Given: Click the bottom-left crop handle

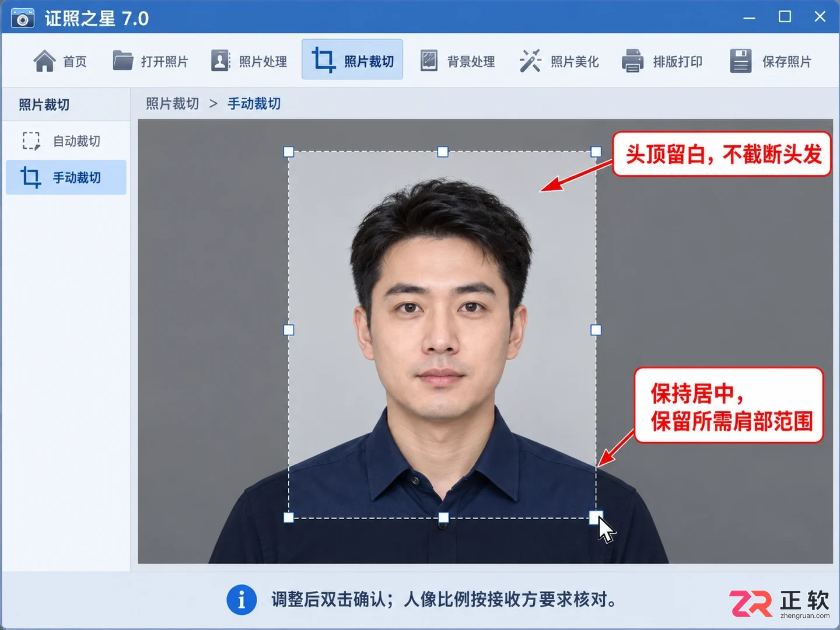Looking at the screenshot, I should click(x=289, y=517).
